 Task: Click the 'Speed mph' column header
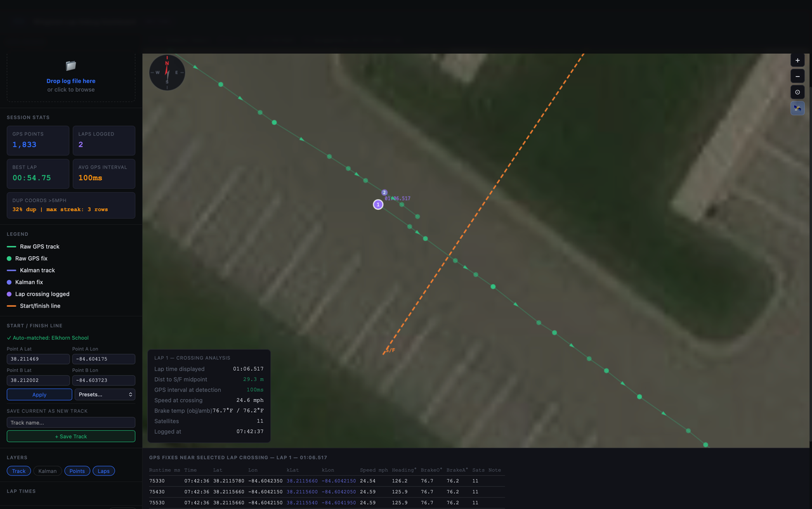[374, 470]
